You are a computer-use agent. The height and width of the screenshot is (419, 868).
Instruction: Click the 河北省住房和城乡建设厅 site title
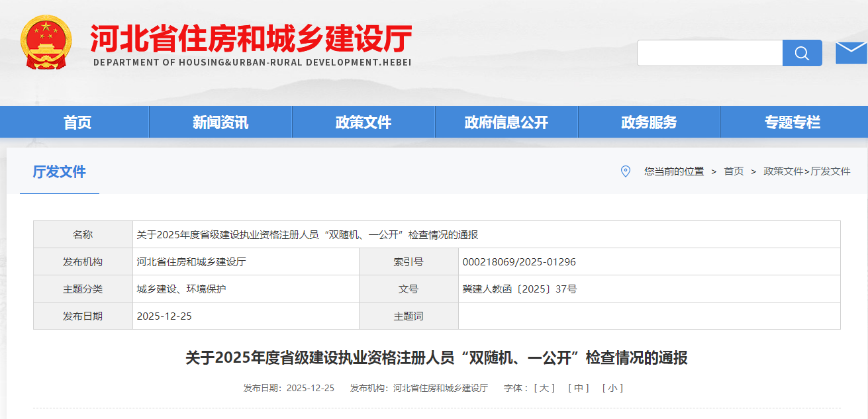[x=252, y=40]
